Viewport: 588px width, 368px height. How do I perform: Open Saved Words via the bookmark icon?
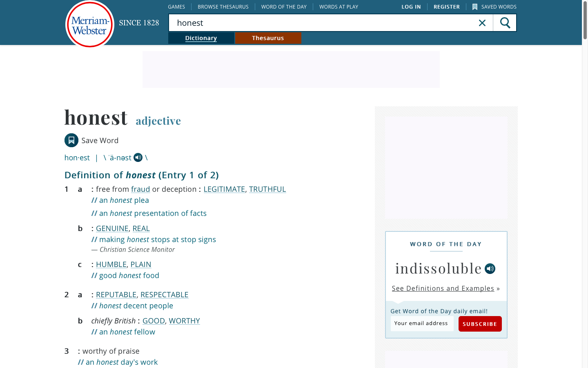(475, 7)
